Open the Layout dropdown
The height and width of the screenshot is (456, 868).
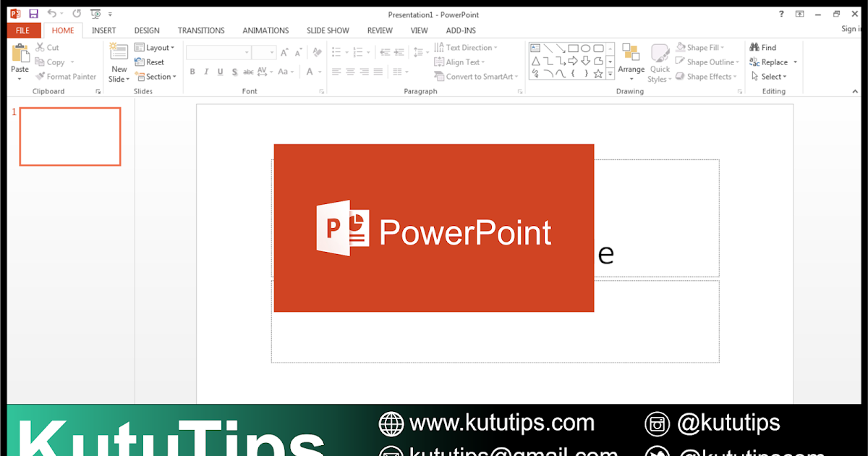coord(155,48)
